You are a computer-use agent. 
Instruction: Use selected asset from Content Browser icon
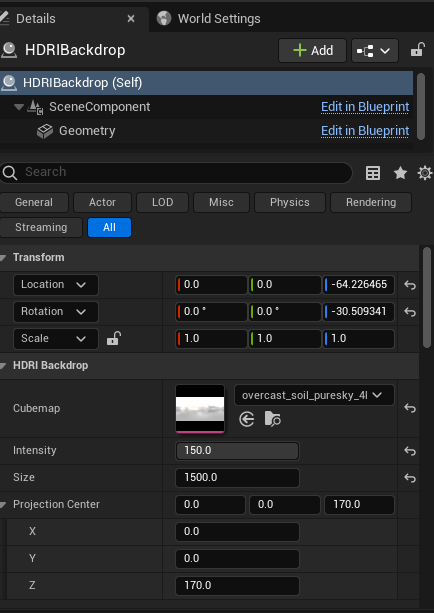point(247,420)
